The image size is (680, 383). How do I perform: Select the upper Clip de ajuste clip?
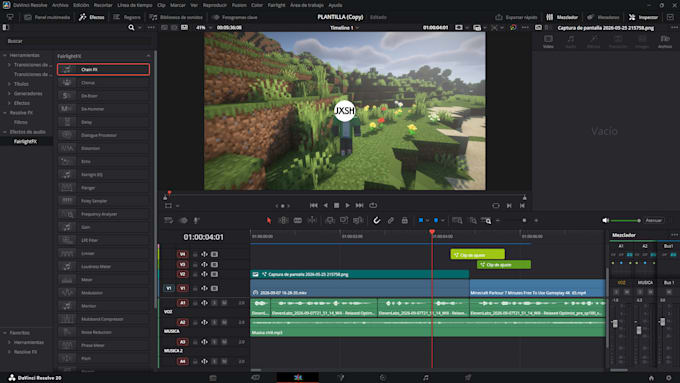coord(477,255)
